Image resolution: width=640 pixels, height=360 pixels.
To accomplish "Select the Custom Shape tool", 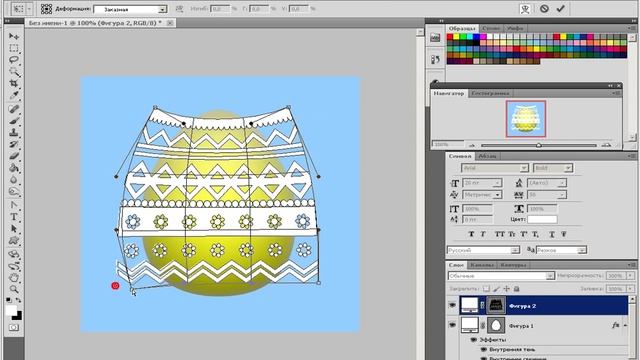I will tap(14, 240).
